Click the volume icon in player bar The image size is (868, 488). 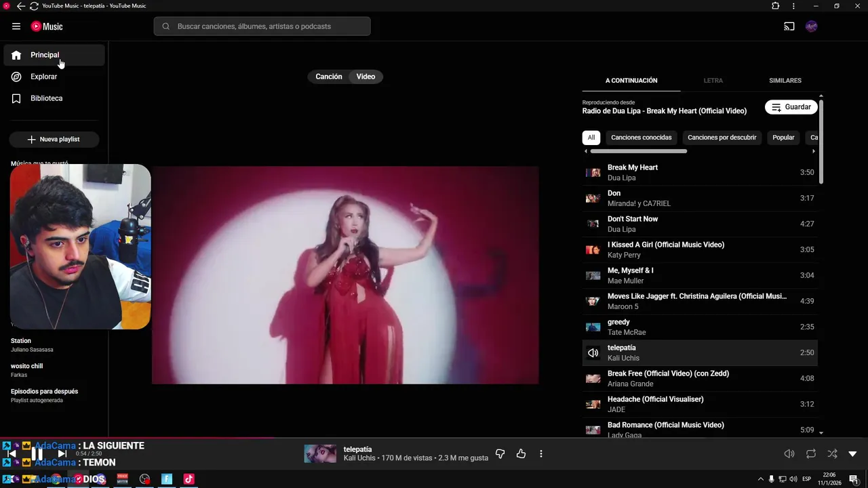pos(789,453)
